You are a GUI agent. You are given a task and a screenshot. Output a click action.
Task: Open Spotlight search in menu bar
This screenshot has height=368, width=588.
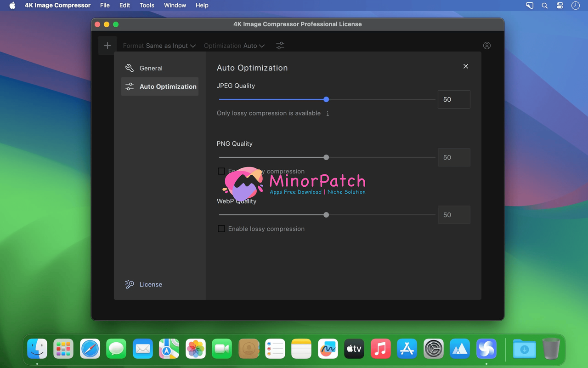545,6
